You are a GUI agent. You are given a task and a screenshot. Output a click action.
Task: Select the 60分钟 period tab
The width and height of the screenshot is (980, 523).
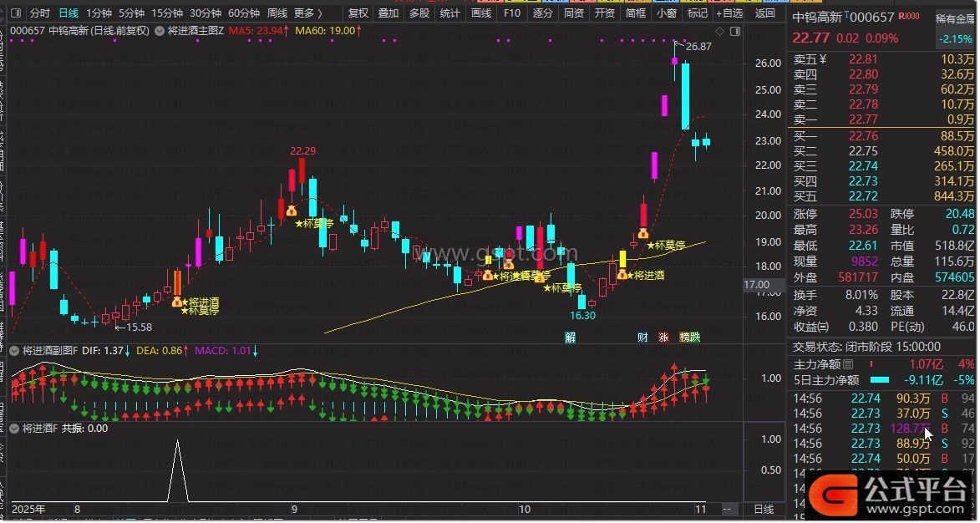click(x=244, y=13)
